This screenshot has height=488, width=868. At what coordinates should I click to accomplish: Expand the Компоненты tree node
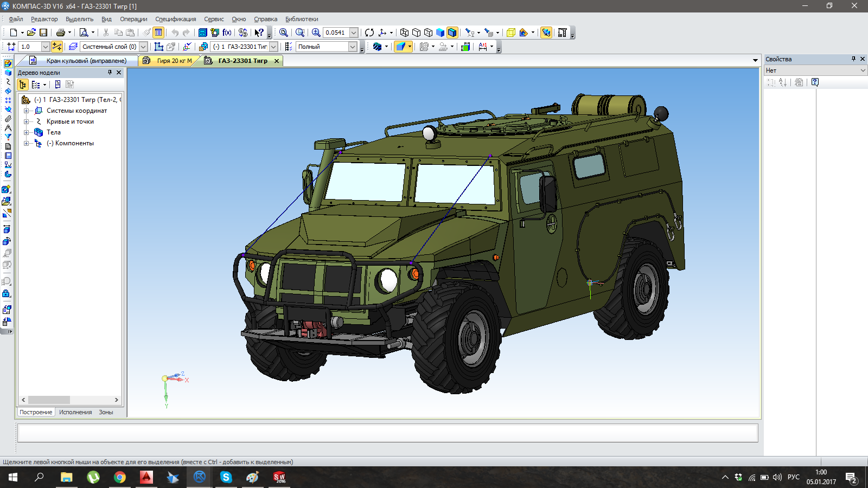coord(26,143)
